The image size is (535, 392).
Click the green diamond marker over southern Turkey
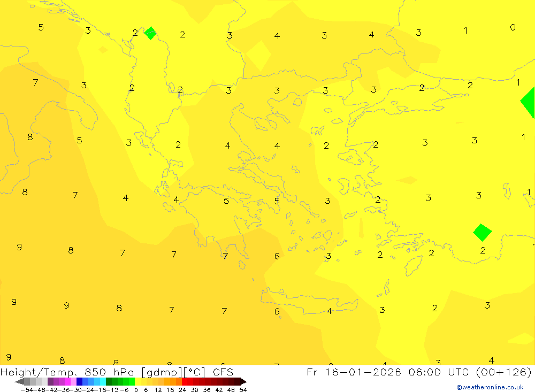(482, 232)
